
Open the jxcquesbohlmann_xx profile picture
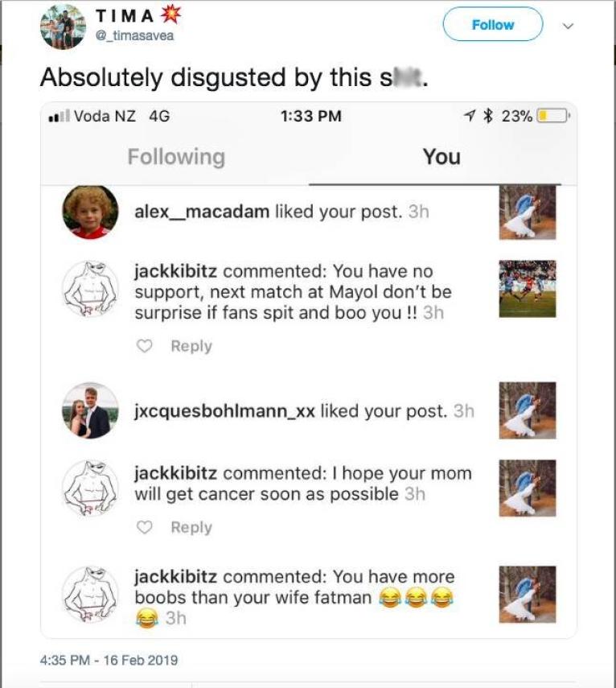(90, 410)
